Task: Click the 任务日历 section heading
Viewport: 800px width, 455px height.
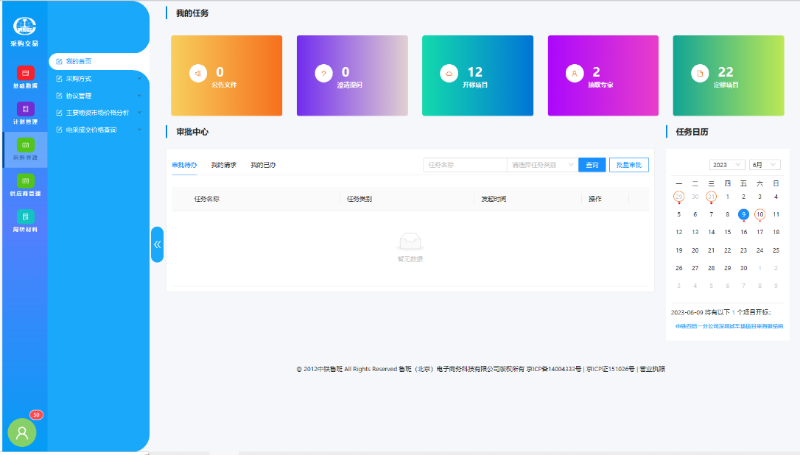Action: pyautogui.click(x=692, y=132)
